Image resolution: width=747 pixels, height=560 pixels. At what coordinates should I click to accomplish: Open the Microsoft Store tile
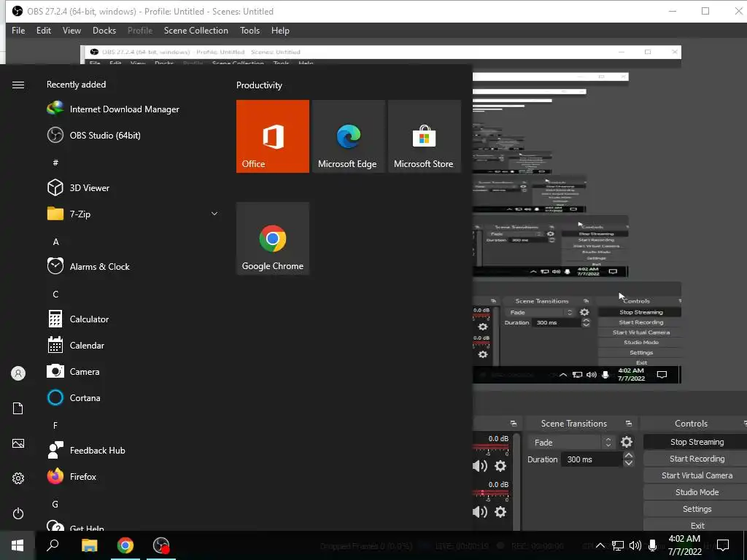click(425, 136)
